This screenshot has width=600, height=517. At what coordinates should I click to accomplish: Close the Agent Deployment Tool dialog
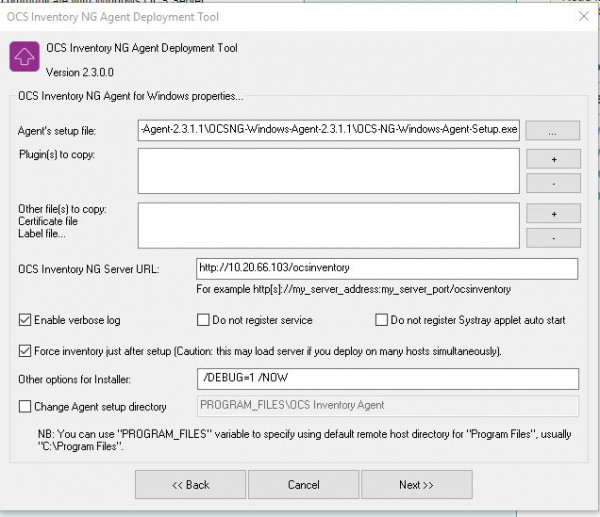point(584,16)
